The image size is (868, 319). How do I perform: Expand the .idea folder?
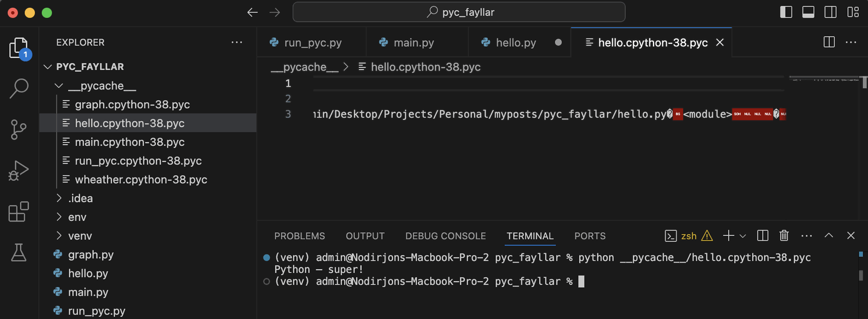(x=148, y=198)
